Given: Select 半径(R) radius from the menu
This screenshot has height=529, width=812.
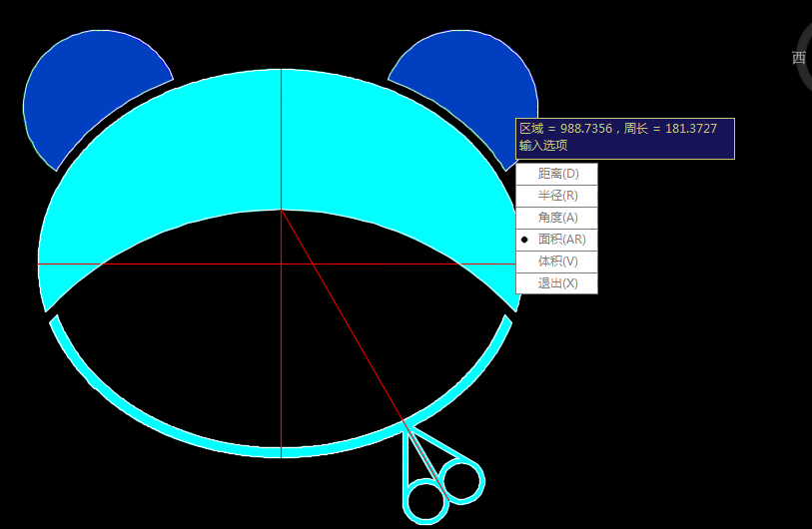Looking at the screenshot, I should coord(557,196).
